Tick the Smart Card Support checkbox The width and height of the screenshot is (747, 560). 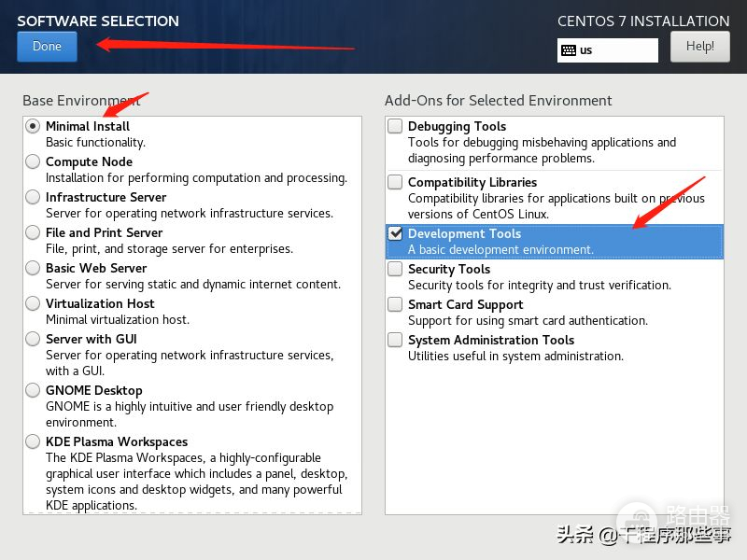pyautogui.click(x=396, y=304)
